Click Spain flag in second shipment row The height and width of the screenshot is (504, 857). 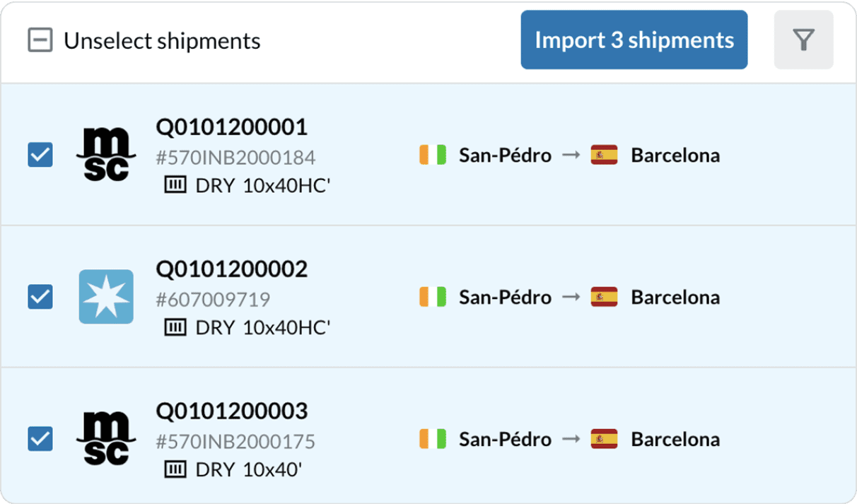(x=604, y=297)
